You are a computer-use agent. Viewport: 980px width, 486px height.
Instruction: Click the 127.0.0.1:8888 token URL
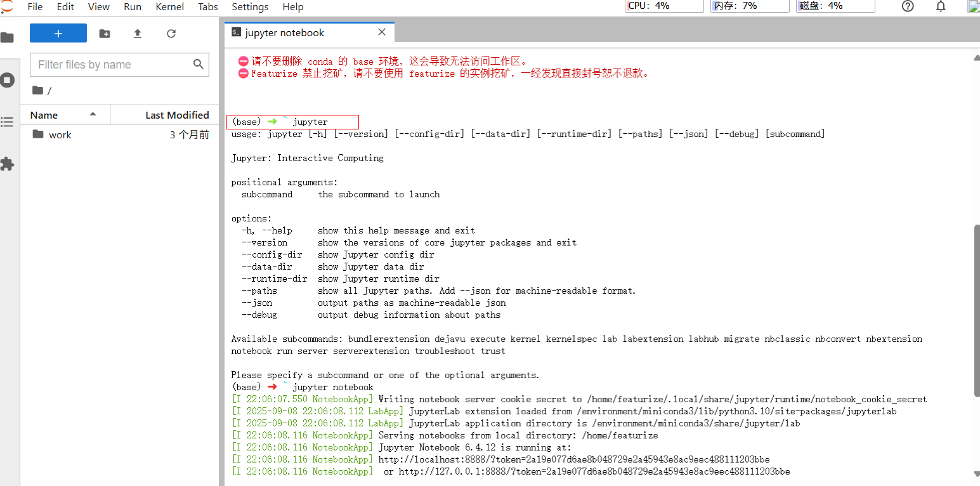pyautogui.click(x=594, y=471)
